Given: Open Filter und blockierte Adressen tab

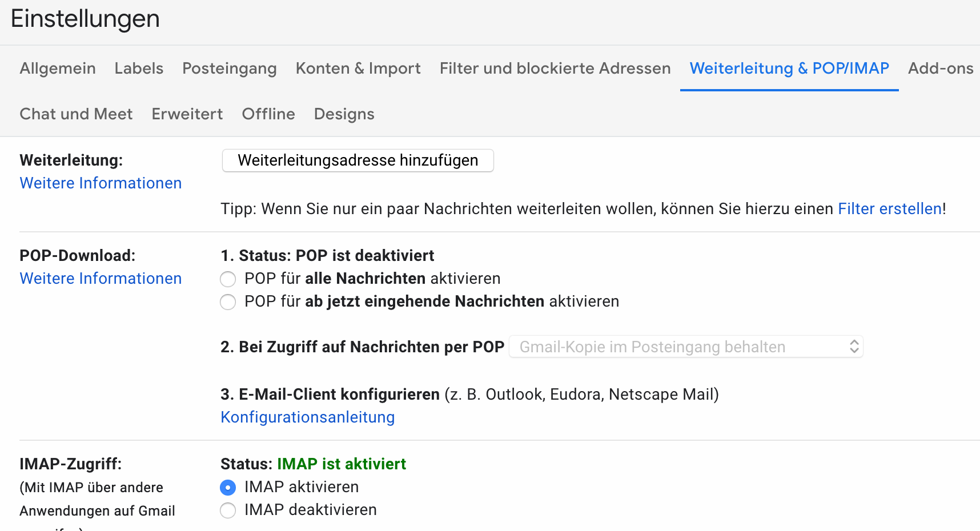Looking at the screenshot, I should click(x=555, y=69).
